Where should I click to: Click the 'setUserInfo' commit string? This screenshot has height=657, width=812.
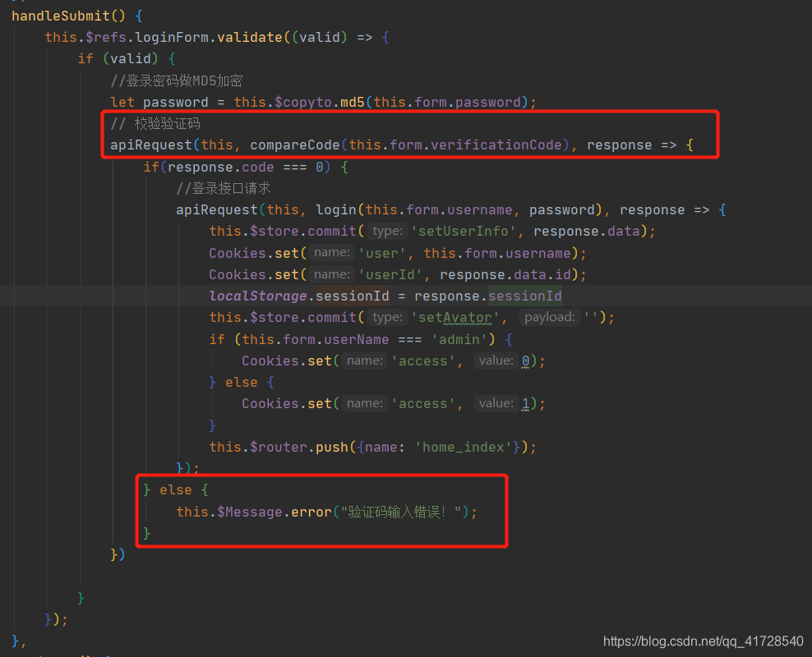tap(462, 231)
